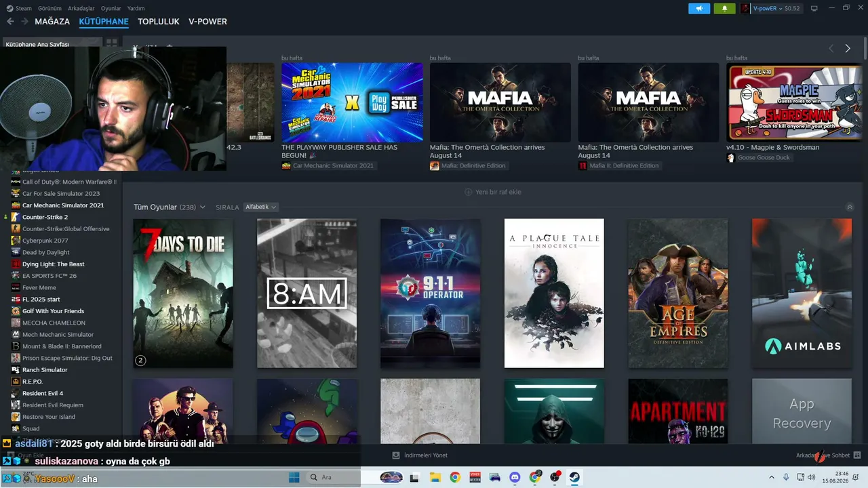Show previous news items in shelf

(x=831, y=48)
